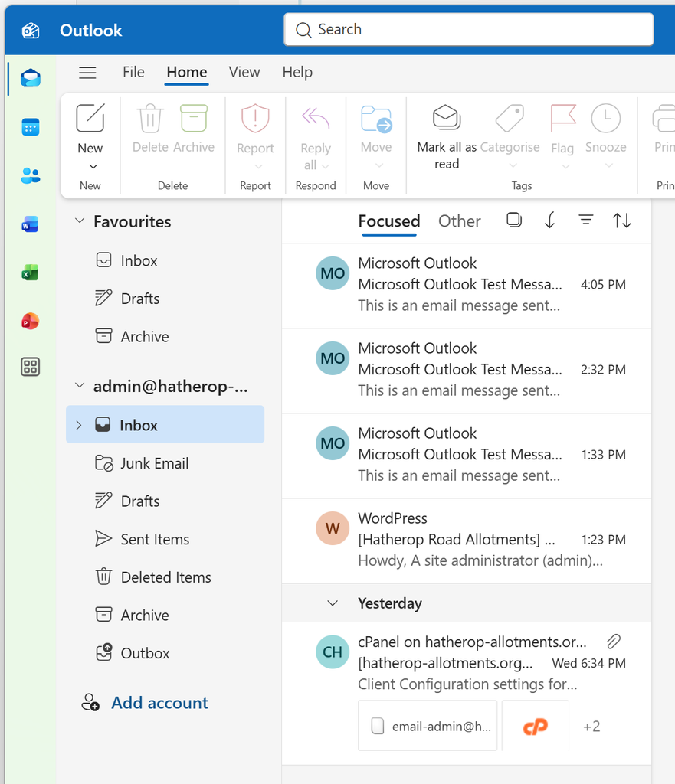The image size is (675, 784).
Task: Open the Sent Items folder
Action: (165, 539)
